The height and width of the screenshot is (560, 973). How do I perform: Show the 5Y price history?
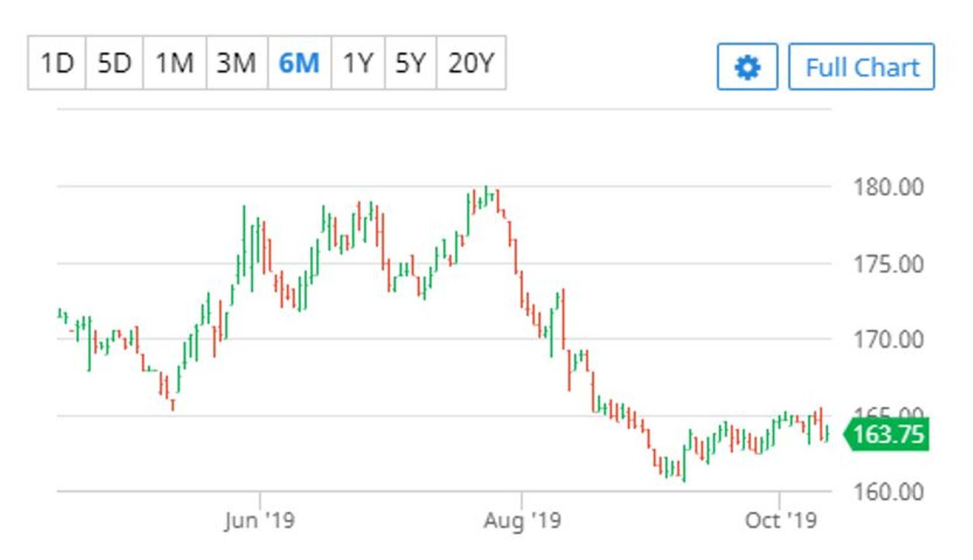click(x=410, y=63)
